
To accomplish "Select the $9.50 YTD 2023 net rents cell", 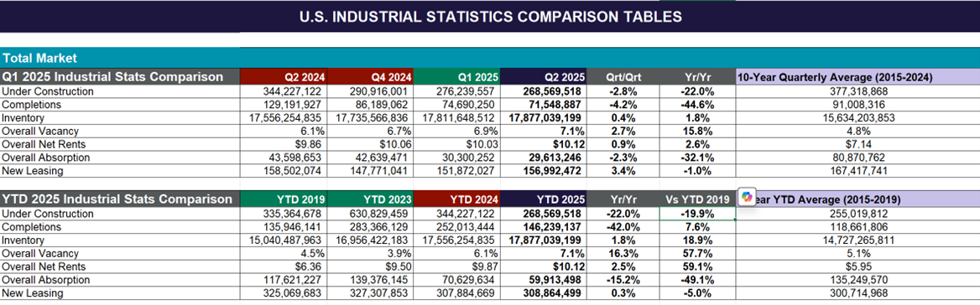I will coord(370,266).
